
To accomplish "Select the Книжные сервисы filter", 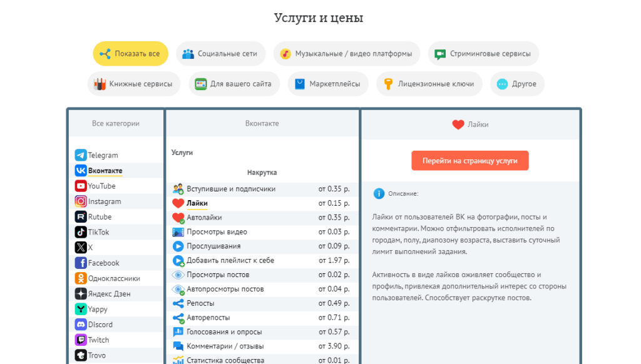I will click(134, 84).
